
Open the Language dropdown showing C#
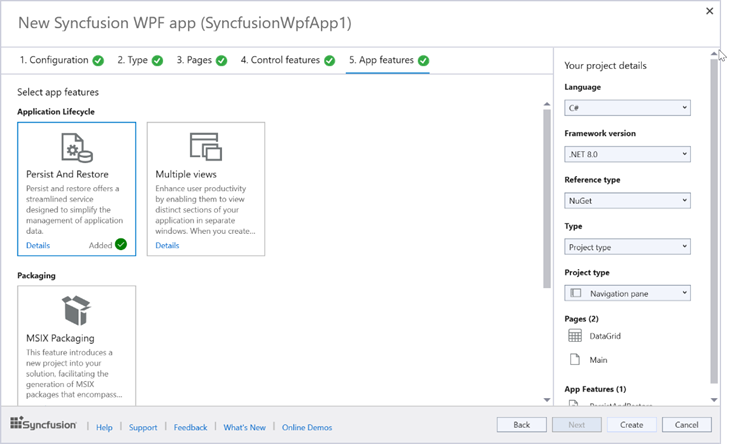[627, 108]
